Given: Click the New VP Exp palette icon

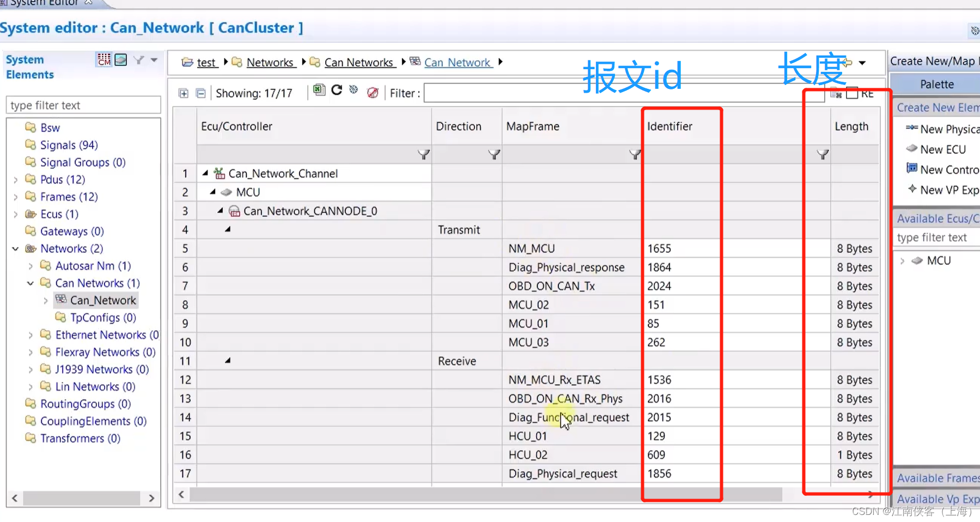Looking at the screenshot, I should pyautogui.click(x=911, y=189).
